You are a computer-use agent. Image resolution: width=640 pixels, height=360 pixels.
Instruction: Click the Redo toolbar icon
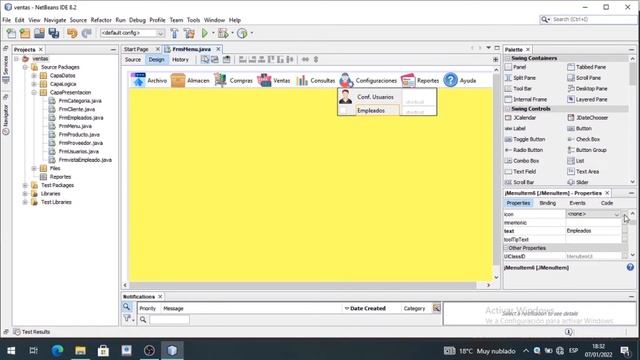86,33
